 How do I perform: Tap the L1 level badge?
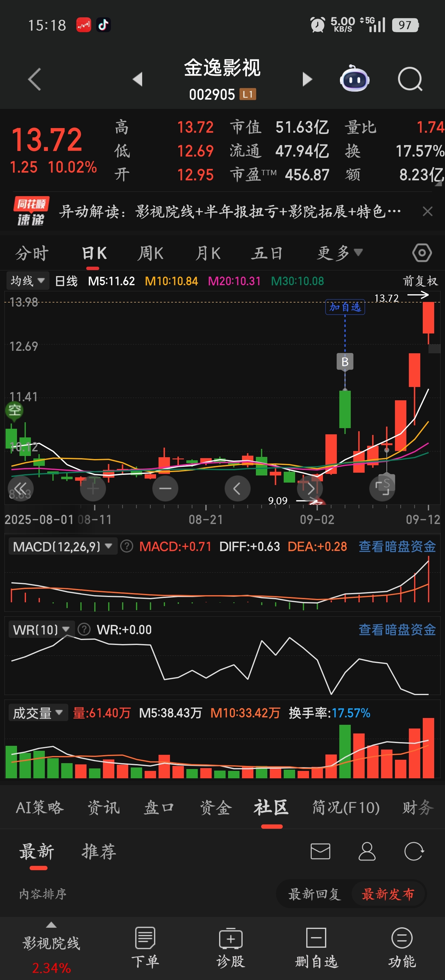pyautogui.click(x=248, y=94)
